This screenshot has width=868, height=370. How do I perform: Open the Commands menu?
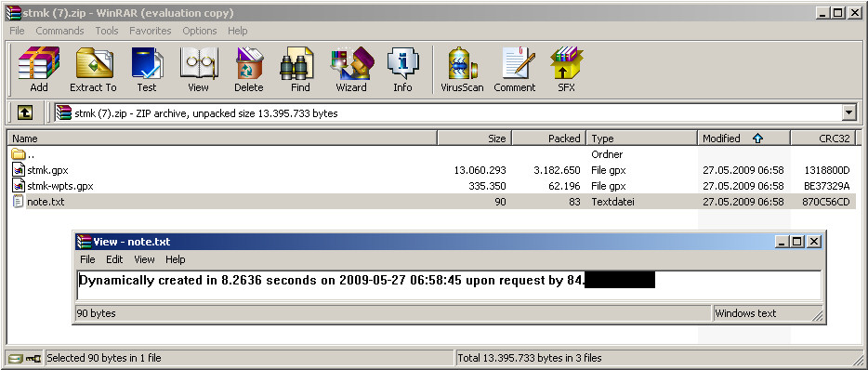coord(59,31)
